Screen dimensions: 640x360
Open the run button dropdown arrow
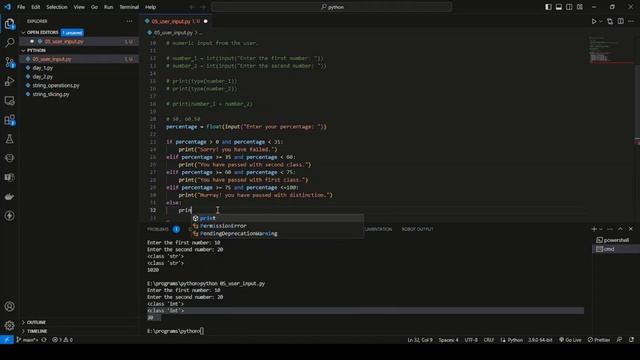pyautogui.click(x=601, y=21)
